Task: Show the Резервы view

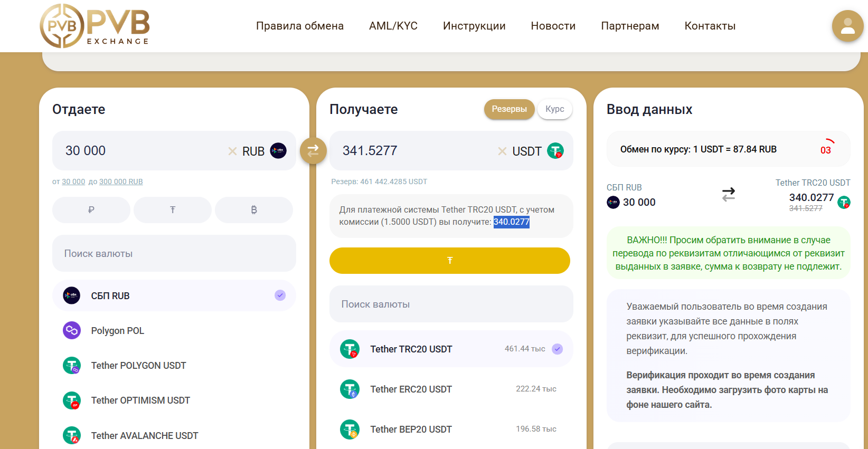Action: 510,109
